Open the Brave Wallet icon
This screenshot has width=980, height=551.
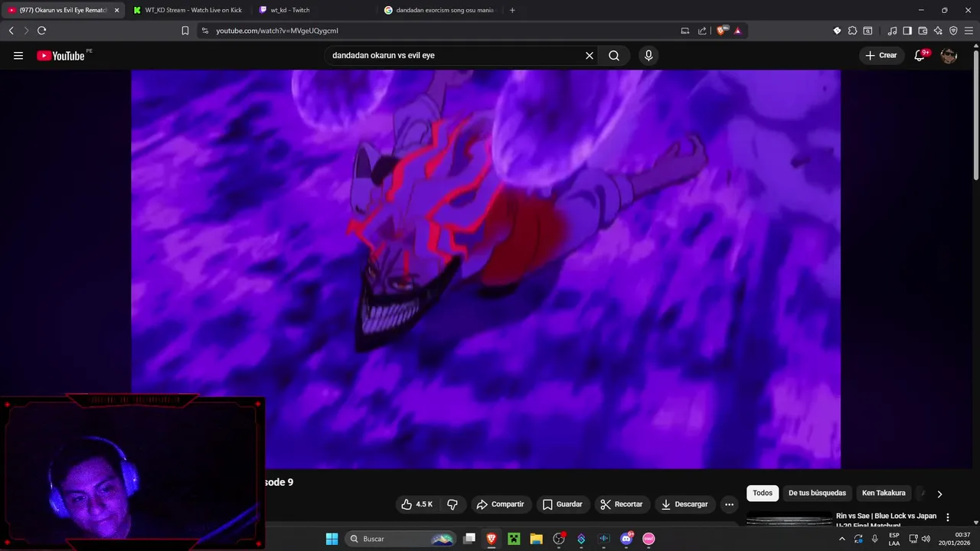click(x=923, y=31)
